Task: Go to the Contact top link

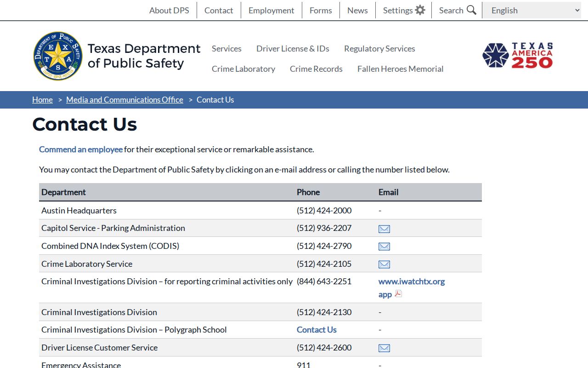Action: 219,10
